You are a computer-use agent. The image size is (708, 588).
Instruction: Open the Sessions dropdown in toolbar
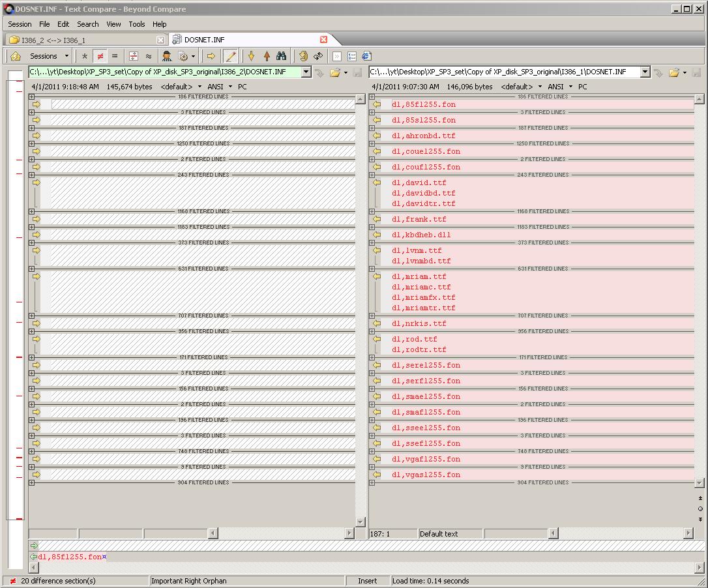coord(49,56)
